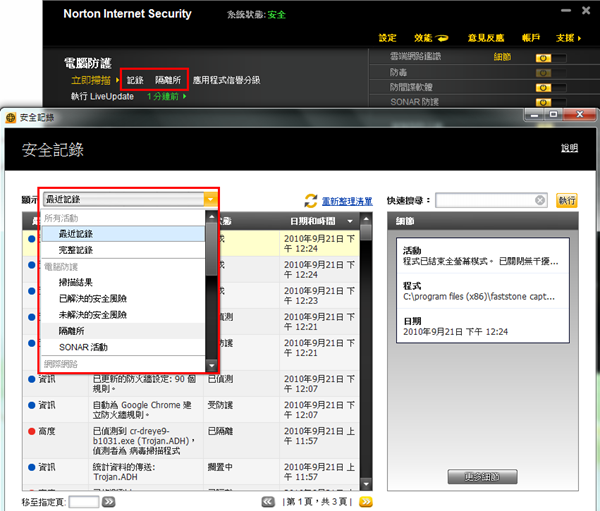Click the dropdown list scroll-down arrow

212,366
